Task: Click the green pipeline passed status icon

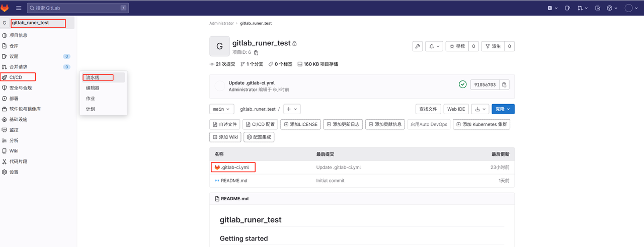Action: pos(462,85)
